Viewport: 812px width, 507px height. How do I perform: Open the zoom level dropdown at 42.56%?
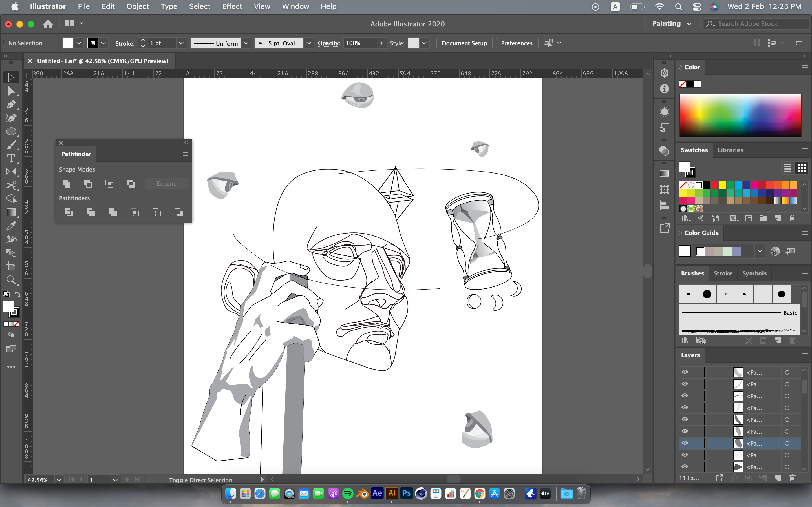[59, 480]
